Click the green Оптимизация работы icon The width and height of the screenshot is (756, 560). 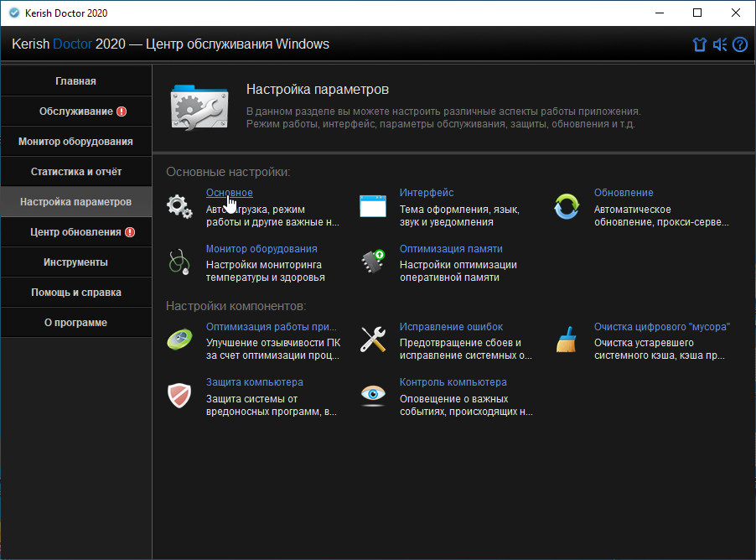tap(179, 340)
